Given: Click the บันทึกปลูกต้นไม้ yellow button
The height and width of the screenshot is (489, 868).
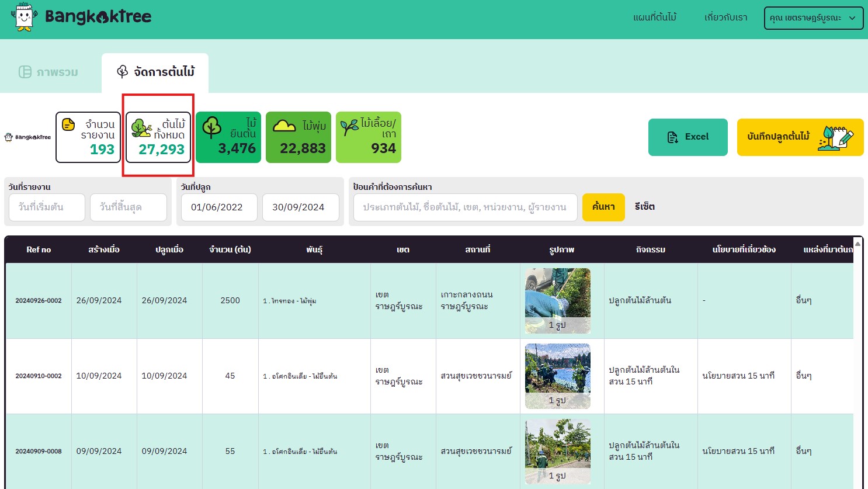Looking at the screenshot, I should pos(800,137).
